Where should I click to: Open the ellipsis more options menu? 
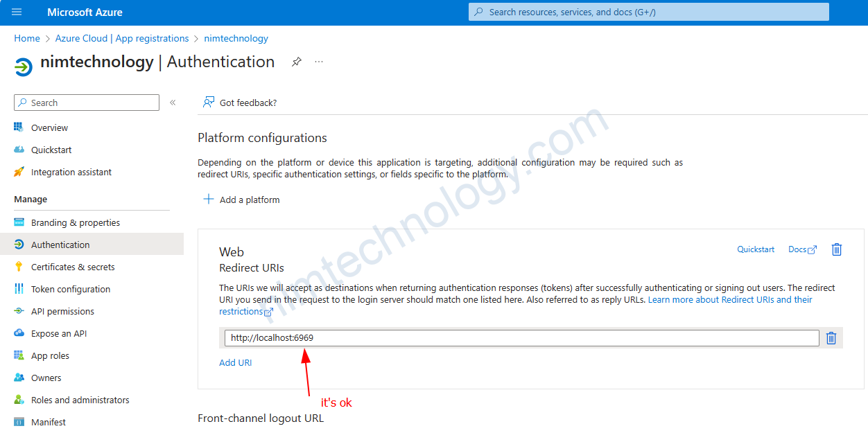319,62
